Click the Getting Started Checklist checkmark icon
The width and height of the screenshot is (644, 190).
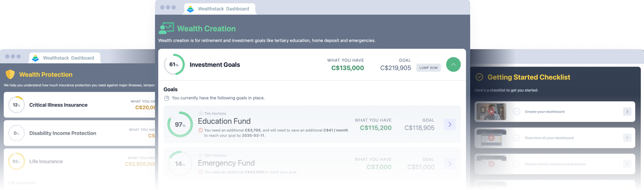(479, 77)
